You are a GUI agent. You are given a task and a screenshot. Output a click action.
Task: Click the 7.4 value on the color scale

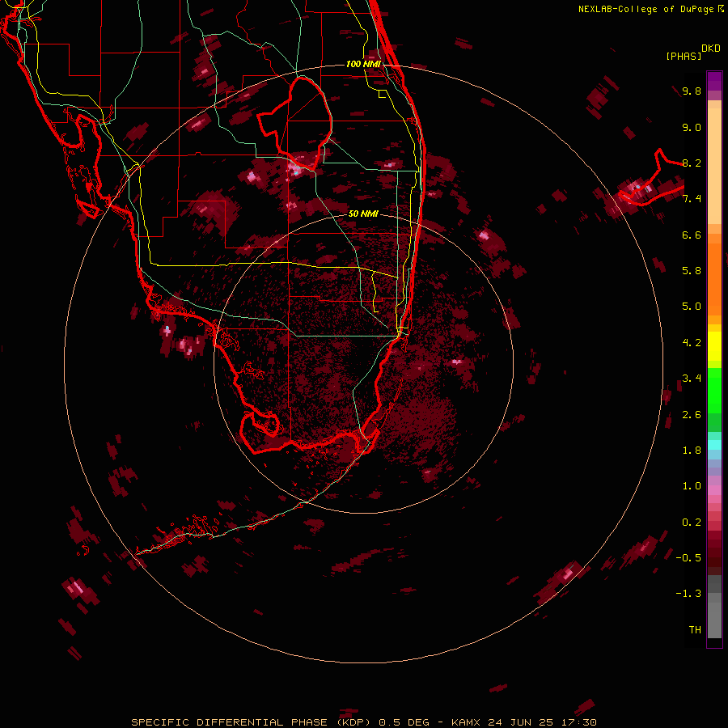click(x=692, y=199)
